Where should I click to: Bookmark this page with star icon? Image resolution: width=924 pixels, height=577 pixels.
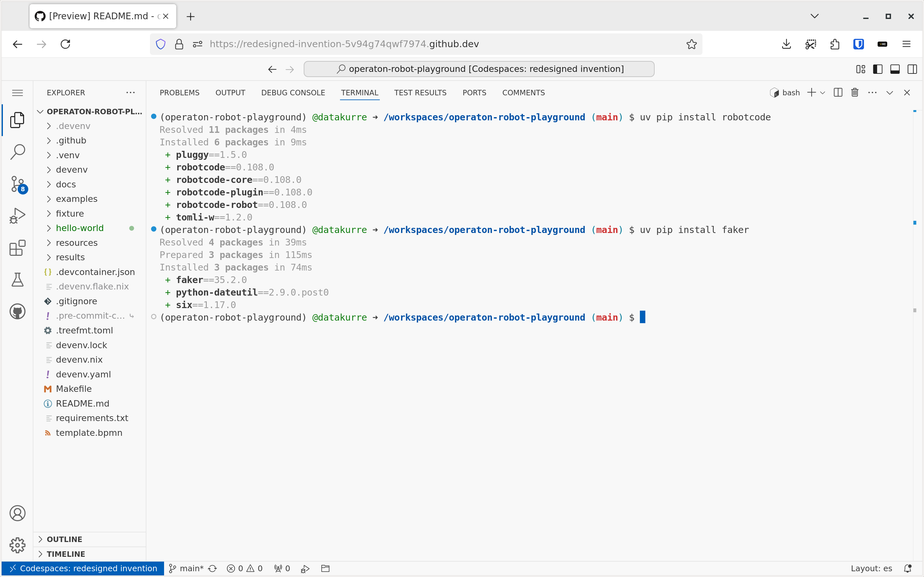click(x=691, y=44)
